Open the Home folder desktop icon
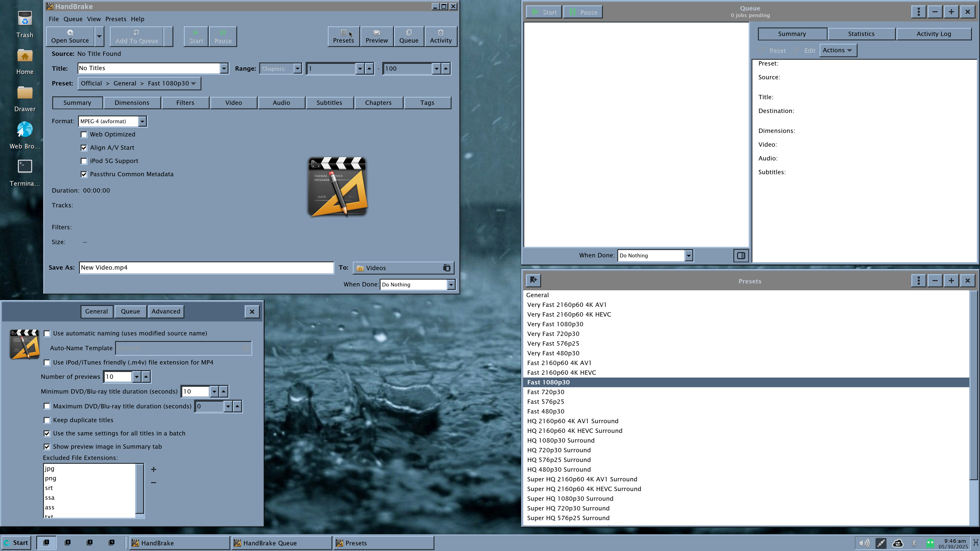 tap(25, 61)
